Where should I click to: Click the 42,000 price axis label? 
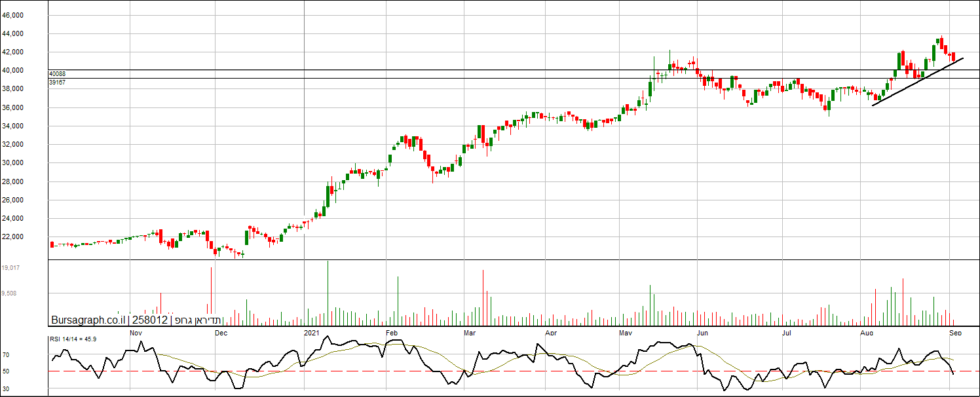pyautogui.click(x=13, y=52)
